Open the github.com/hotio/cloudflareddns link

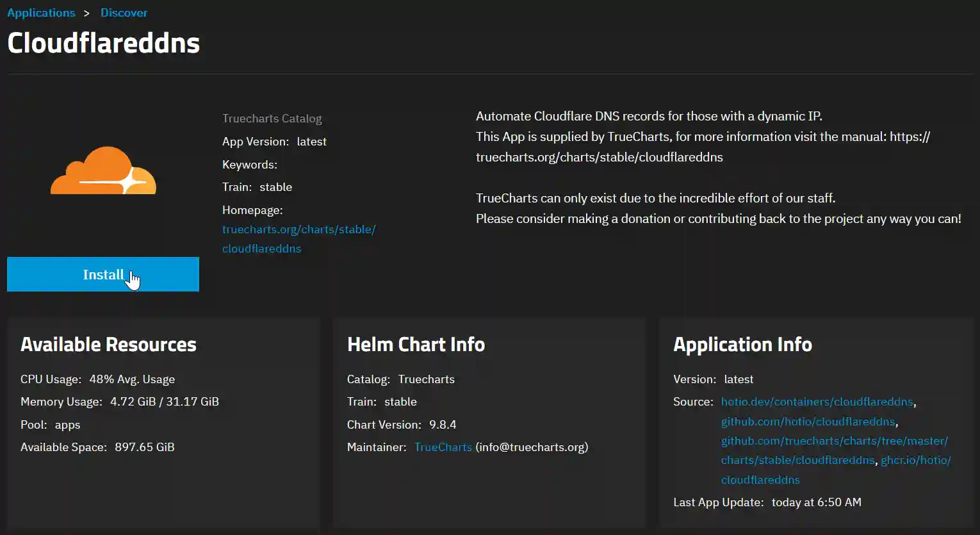[808, 421]
